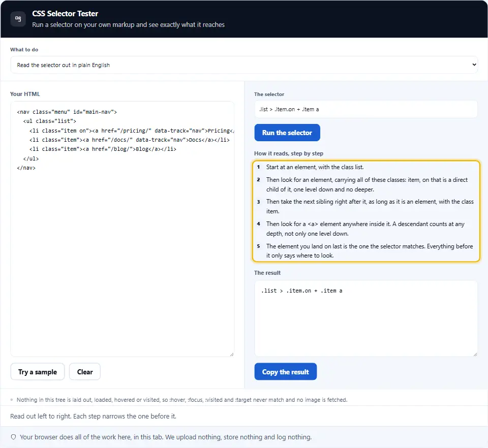The height and width of the screenshot is (448, 488).
Task: Click the <nav class="menu" id="main-nav"> line
Action: [x=67, y=112]
